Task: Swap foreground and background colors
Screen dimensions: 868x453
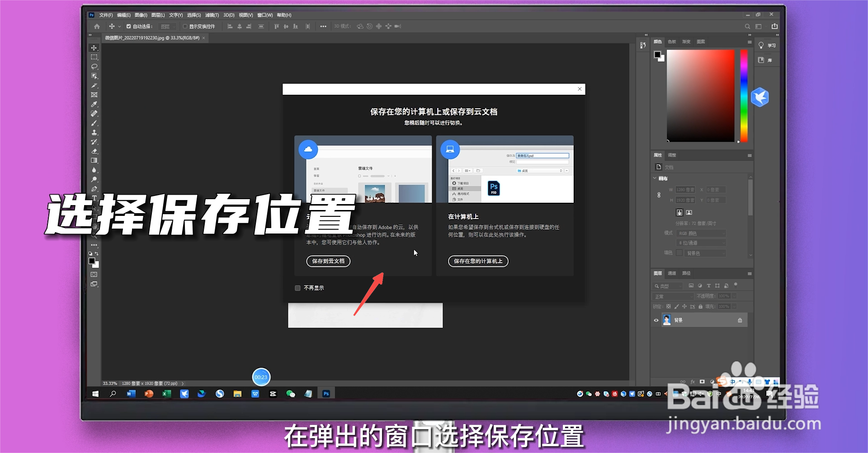Action: [x=96, y=254]
